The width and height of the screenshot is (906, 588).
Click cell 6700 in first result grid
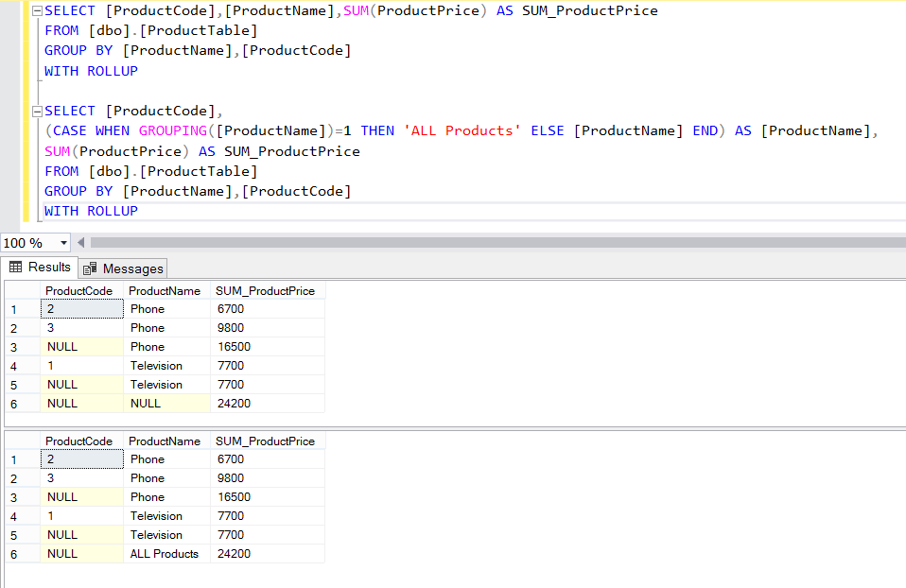(267, 309)
